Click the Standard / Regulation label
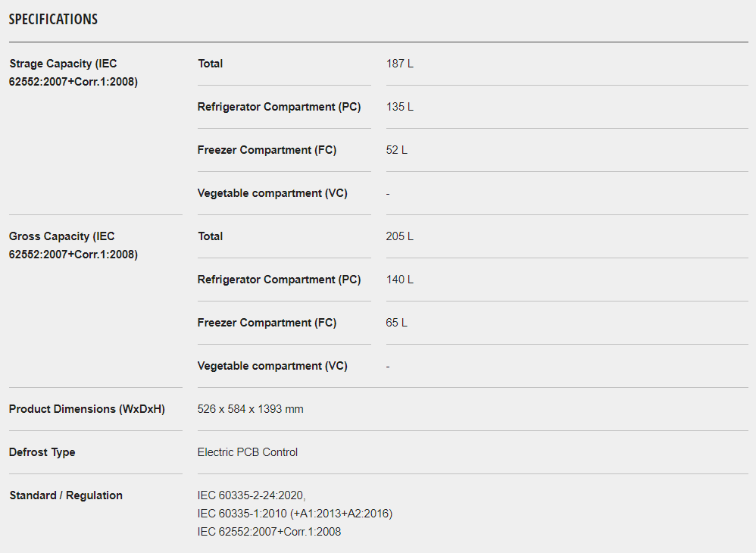This screenshot has height=553, width=756. [x=66, y=495]
